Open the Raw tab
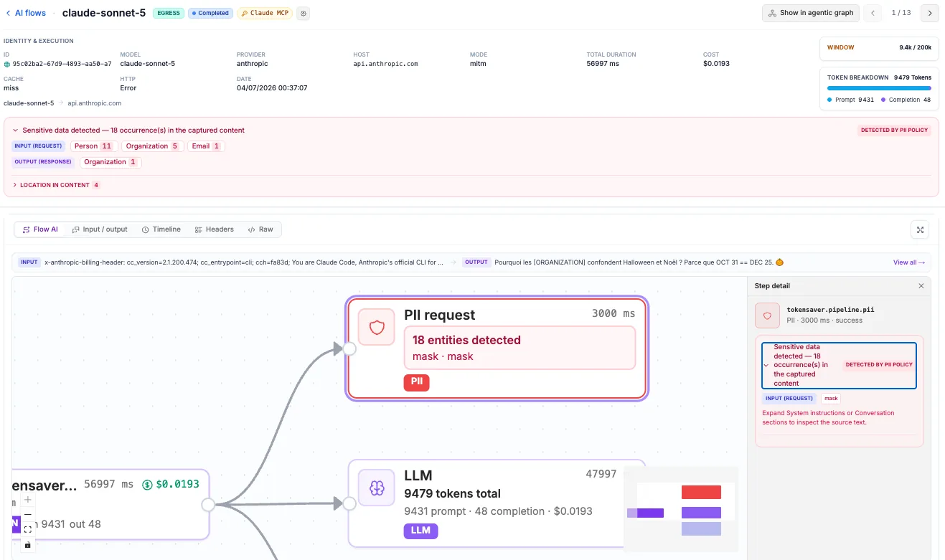 tap(260, 229)
